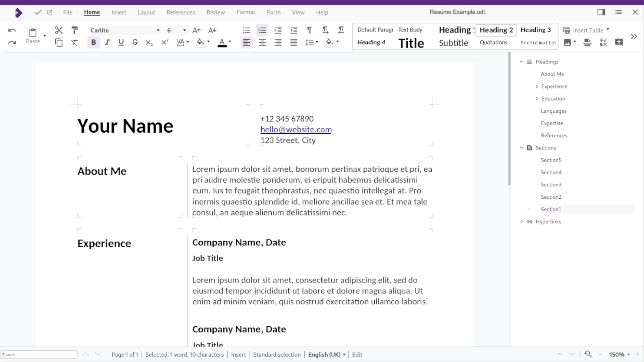This screenshot has width=644, height=362.
Task: Open the Carlito font name dropdown
Action: [x=158, y=31]
